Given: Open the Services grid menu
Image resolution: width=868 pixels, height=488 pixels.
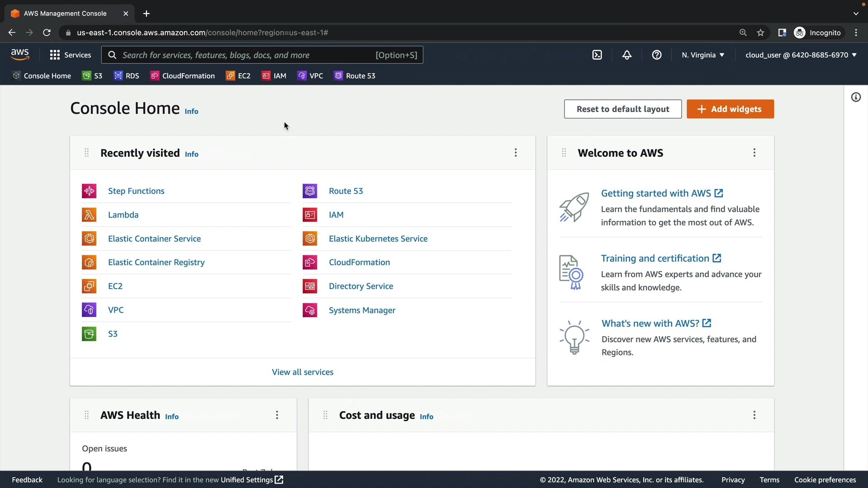Looking at the screenshot, I should [71, 55].
